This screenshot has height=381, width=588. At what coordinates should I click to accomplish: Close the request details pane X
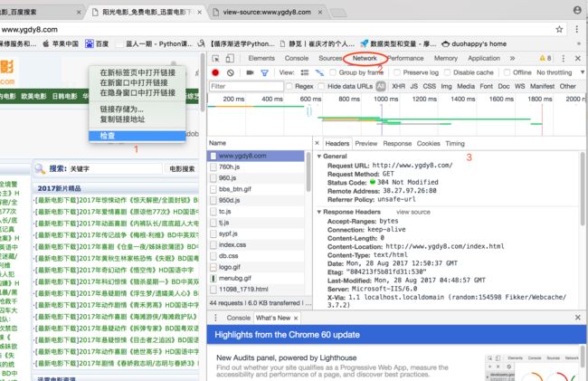pos(317,143)
